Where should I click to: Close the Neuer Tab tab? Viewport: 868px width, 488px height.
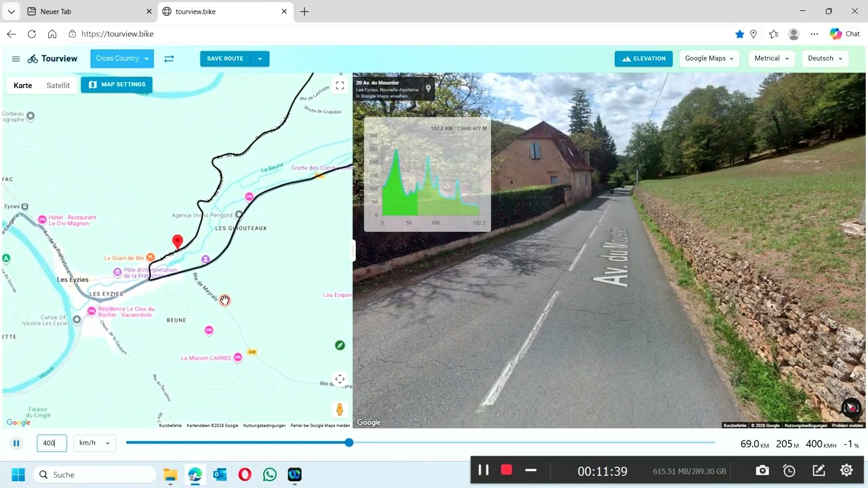coord(149,12)
